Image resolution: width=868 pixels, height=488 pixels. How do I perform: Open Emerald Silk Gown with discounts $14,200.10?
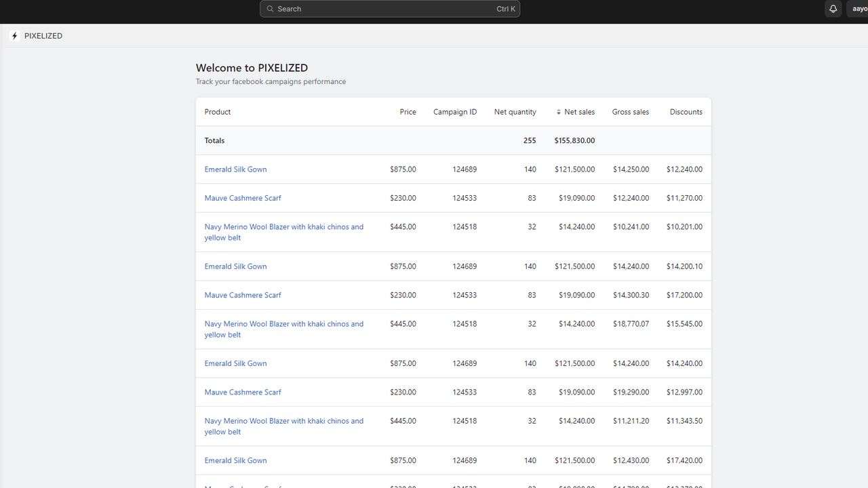click(235, 266)
